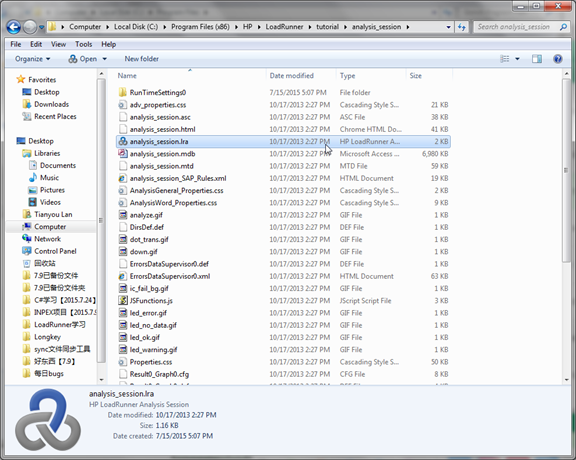The height and width of the screenshot is (460, 576).
Task: Select analyze.gif image icon
Action: point(123,215)
